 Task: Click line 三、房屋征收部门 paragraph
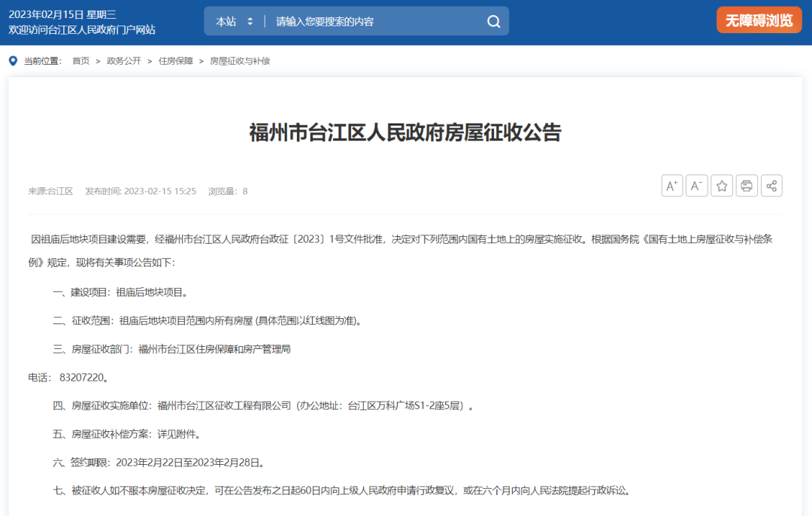[x=171, y=349]
